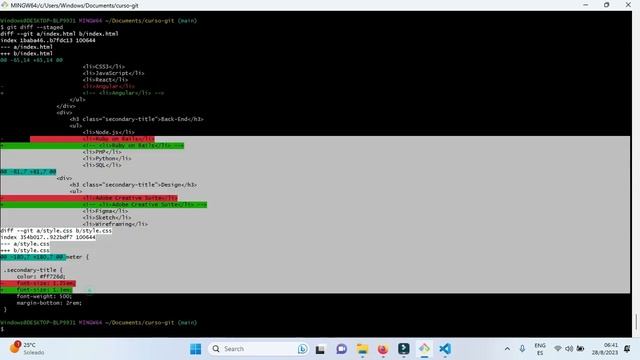640x360 pixels.
Task: Click the '+++ b/index.html' line
Action: 27,53
